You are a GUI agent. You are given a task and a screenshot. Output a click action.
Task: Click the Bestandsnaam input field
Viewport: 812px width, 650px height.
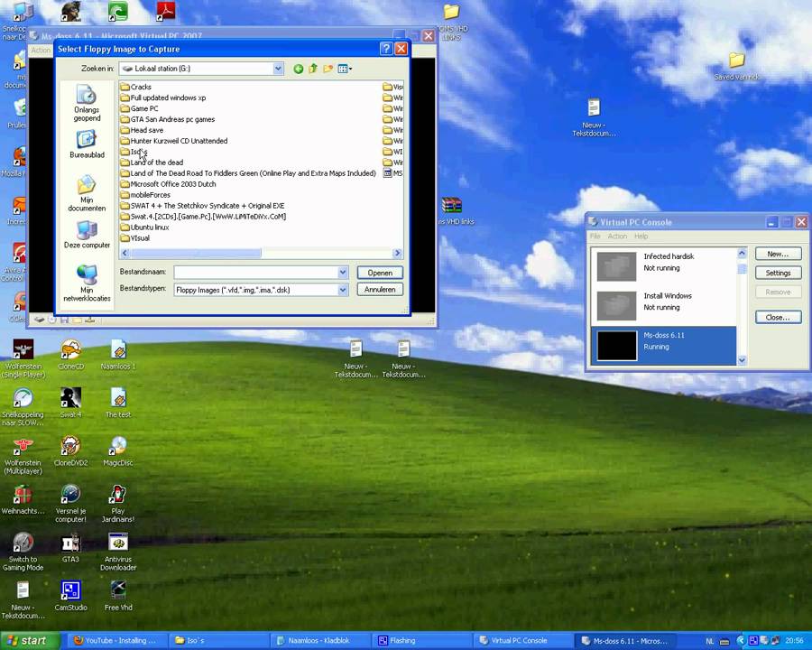(256, 272)
